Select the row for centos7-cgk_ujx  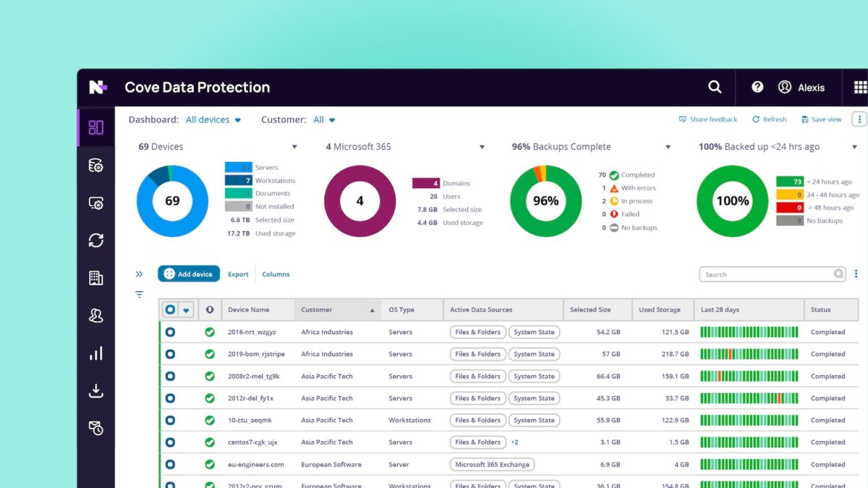point(170,442)
